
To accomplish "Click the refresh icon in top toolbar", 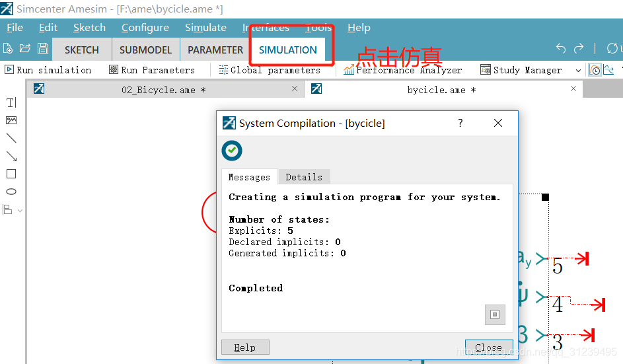I will pos(612,48).
